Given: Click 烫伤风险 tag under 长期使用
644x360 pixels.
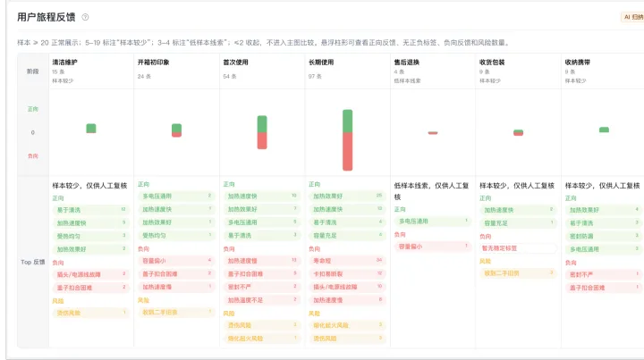Looking at the screenshot, I should (347, 339).
